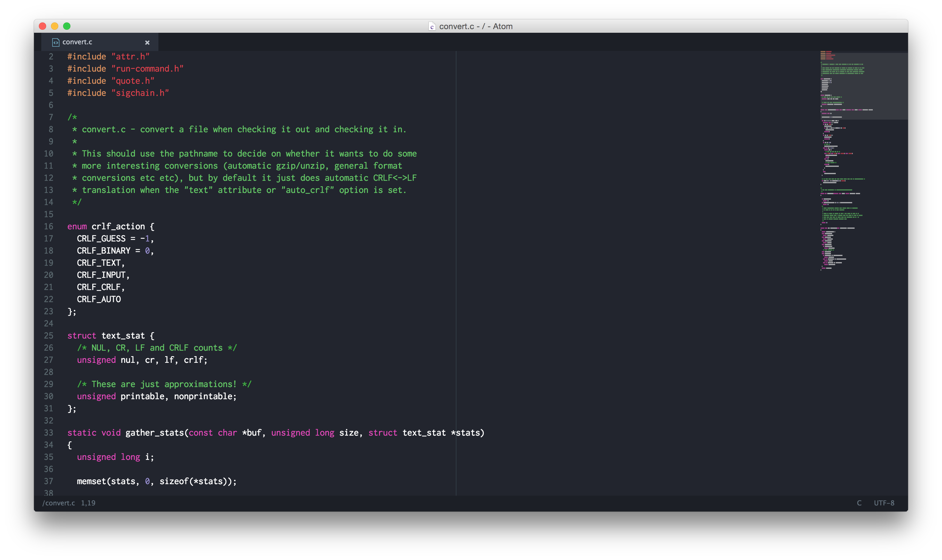The width and height of the screenshot is (942, 560).
Task: Click the unsigned nul, cr, lf, crlf line
Action: (x=142, y=359)
